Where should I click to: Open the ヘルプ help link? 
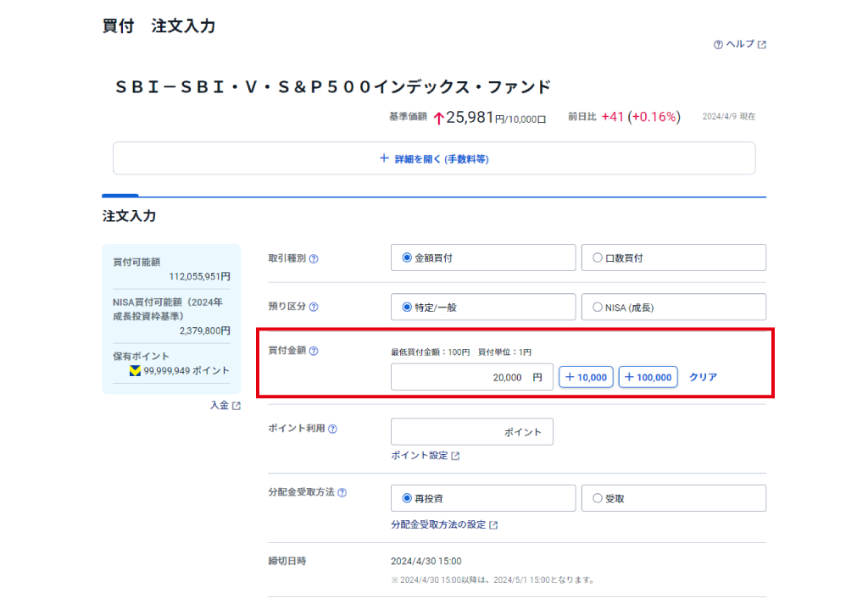pos(740,44)
